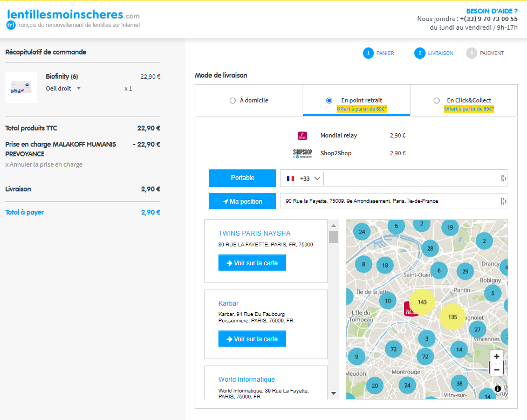Click the 19 cluster marker on map
527x420 pixels.
(450, 228)
